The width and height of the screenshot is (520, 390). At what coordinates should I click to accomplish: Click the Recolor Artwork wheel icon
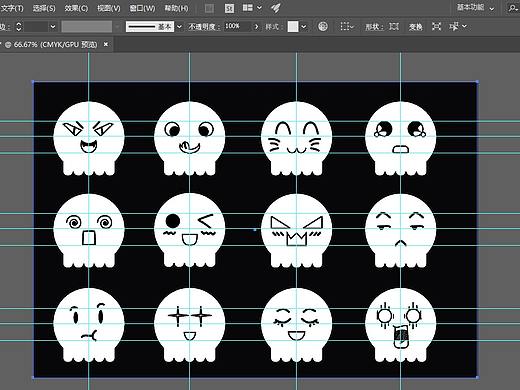pos(323,26)
